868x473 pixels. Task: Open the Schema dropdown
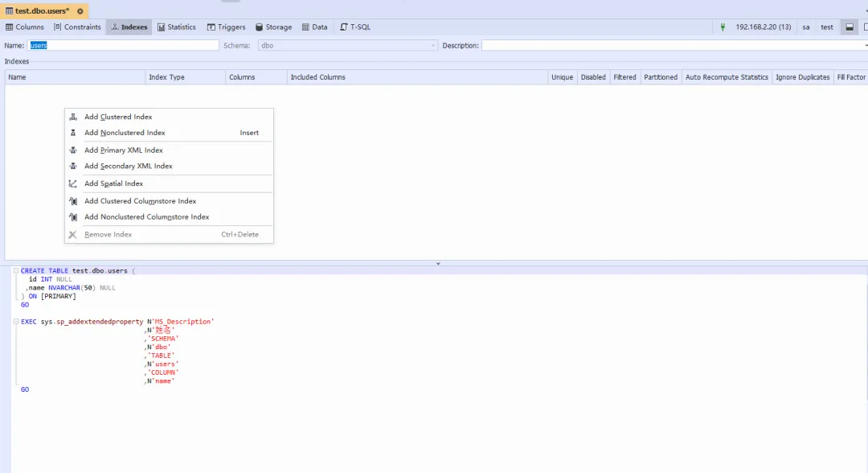click(x=433, y=46)
